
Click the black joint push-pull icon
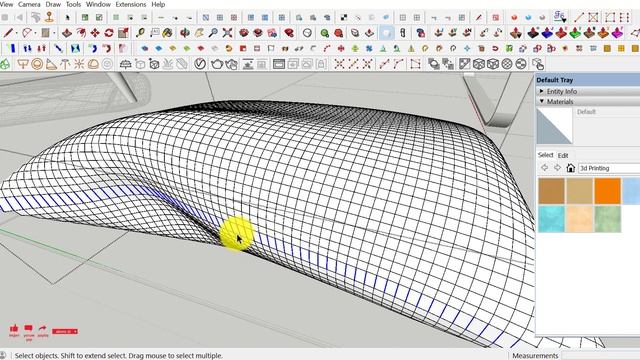click(532, 33)
